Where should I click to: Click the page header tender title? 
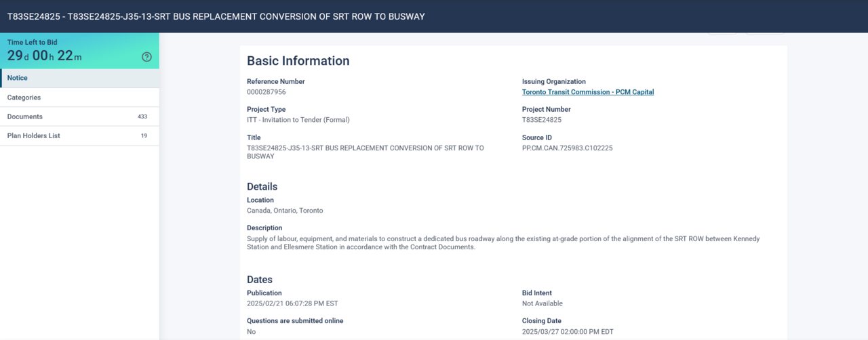tap(216, 16)
